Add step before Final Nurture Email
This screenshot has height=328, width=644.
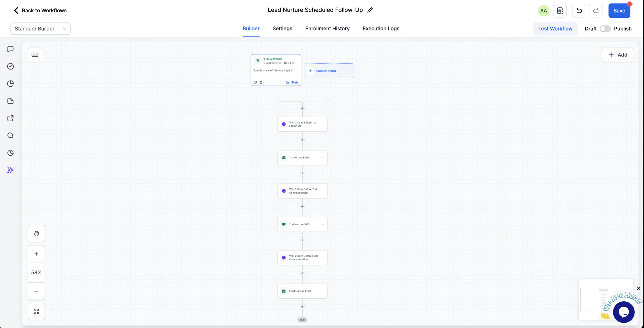pyautogui.click(x=302, y=273)
